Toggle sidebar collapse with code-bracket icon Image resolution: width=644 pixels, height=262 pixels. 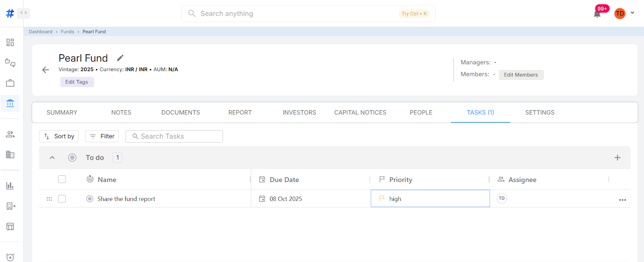24,13
